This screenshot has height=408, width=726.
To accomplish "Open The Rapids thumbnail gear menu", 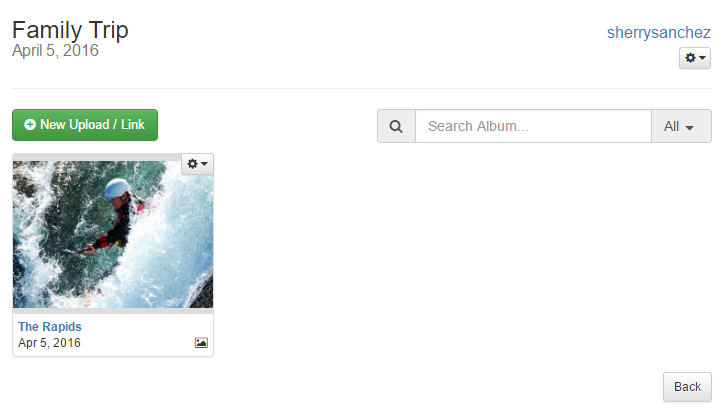I will click(x=197, y=164).
